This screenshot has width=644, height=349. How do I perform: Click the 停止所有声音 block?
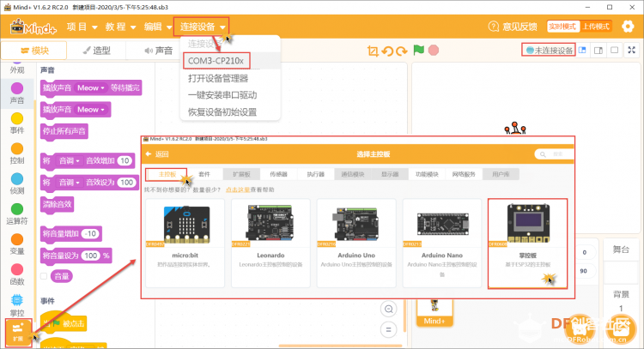[64, 131]
